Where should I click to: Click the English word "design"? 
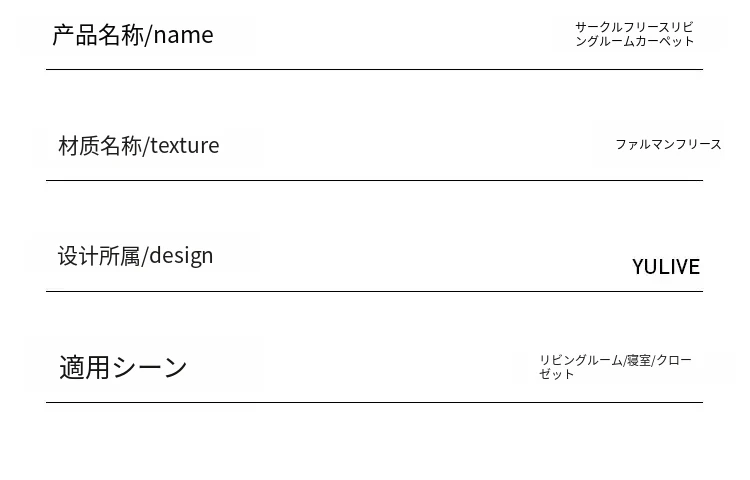tap(181, 256)
